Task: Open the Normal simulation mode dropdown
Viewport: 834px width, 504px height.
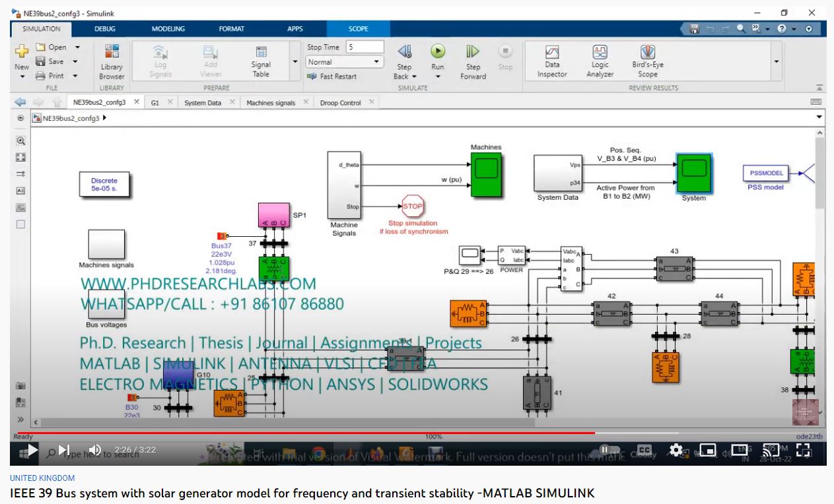Action: pos(344,62)
